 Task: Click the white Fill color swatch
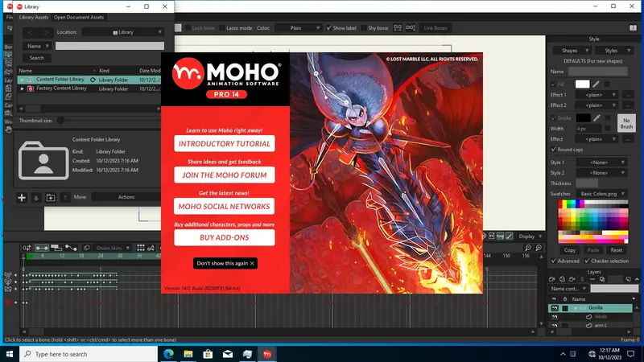point(582,84)
